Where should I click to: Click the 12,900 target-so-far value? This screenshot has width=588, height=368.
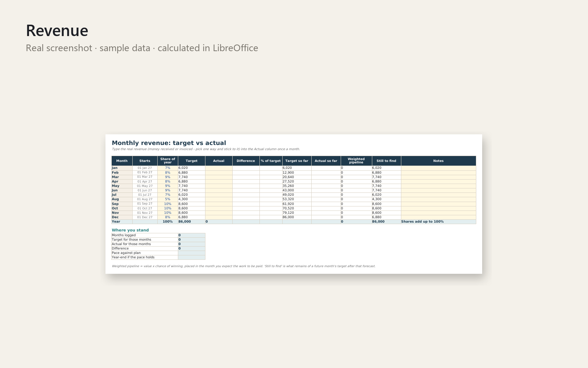point(297,173)
